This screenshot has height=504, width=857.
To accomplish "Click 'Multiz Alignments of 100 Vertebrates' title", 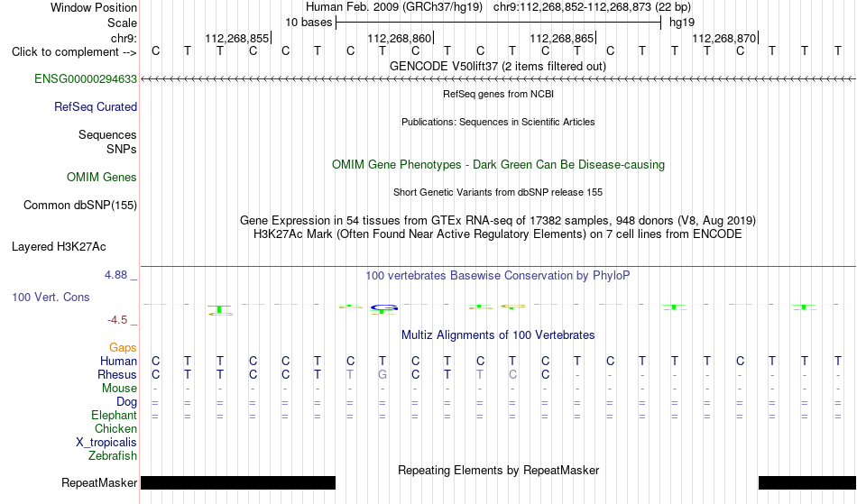I will [x=498, y=335].
